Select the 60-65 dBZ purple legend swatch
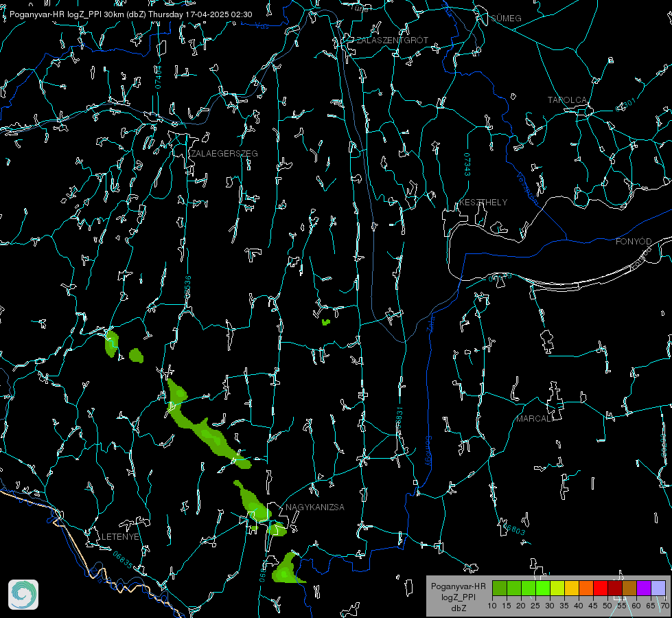Screen dimensions: 672x618 coord(644,588)
